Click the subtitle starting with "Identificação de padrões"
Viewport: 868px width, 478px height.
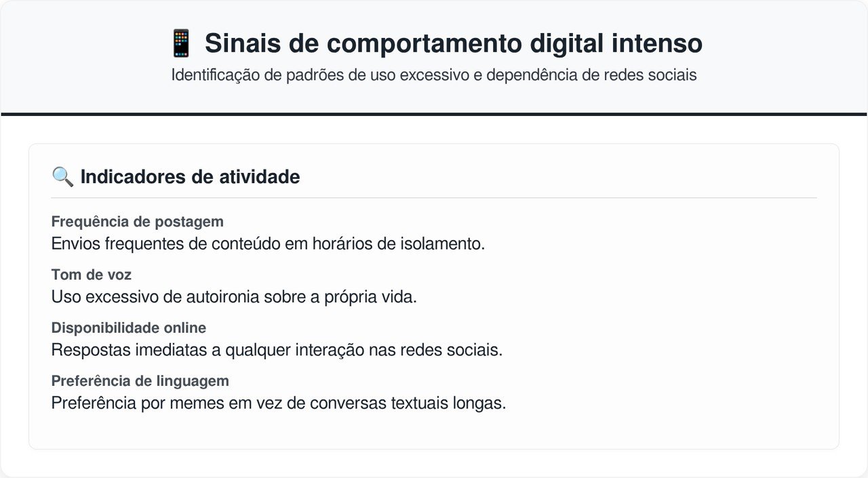click(433, 75)
